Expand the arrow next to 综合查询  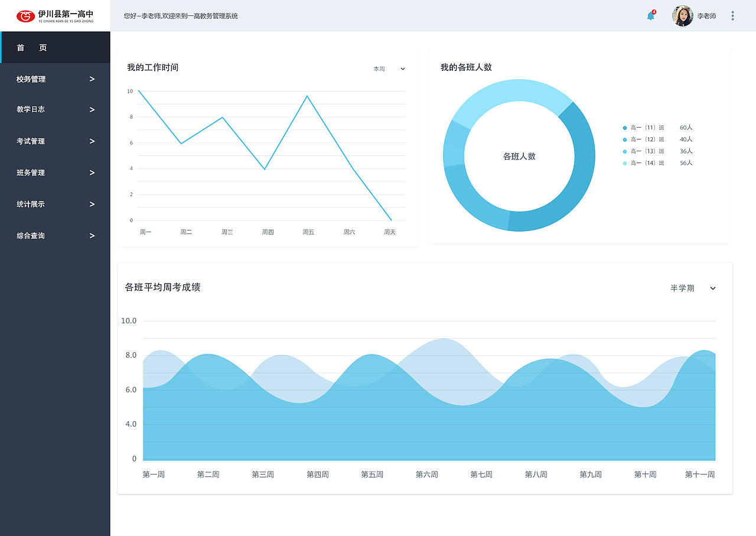[x=92, y=235]
